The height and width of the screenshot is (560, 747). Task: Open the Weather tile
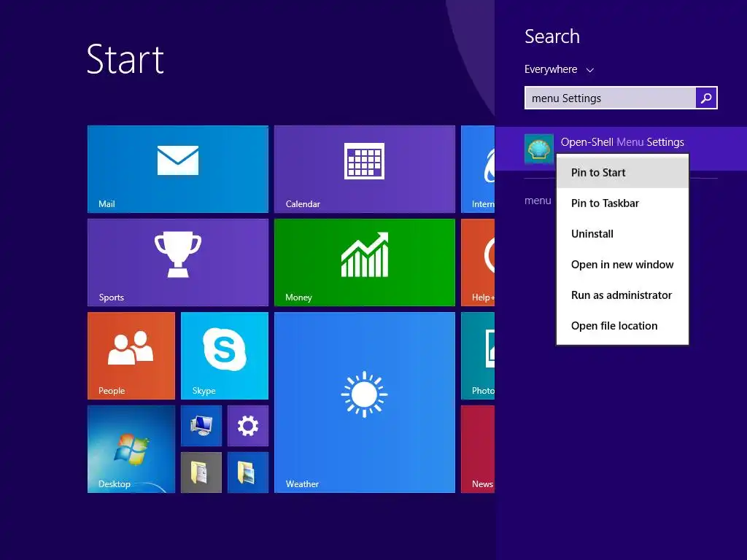pyautogui.click(x=365, y=402)
